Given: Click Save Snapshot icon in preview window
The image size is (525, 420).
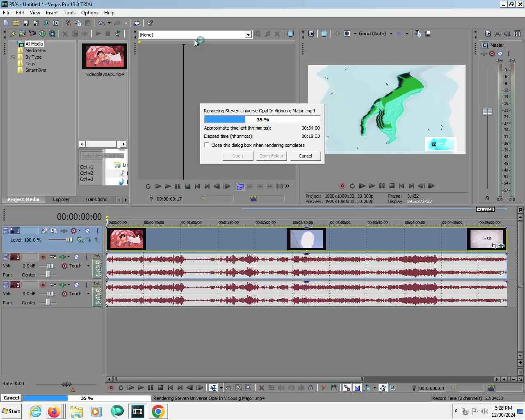Looking at the screenshot, I should (428, 34).
